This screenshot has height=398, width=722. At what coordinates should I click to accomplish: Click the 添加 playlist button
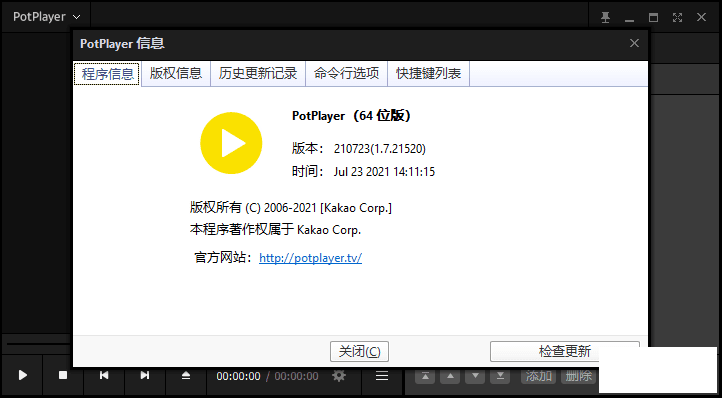coord(539,376)
